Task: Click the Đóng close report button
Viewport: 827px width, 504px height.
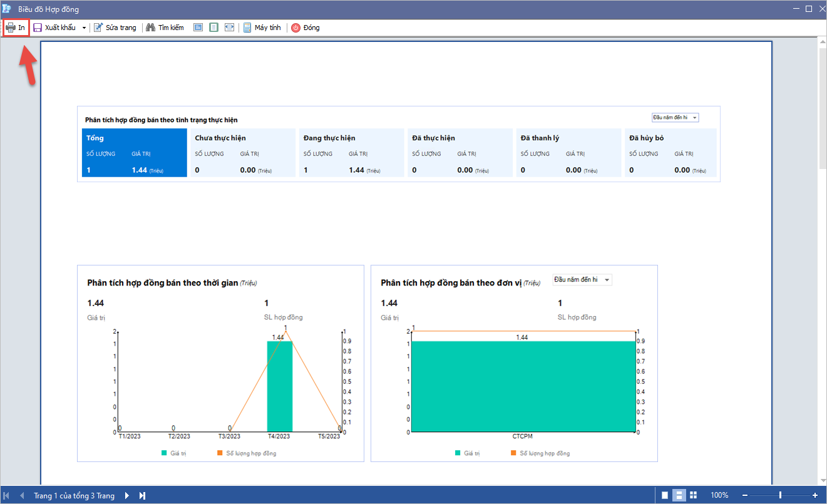Action: point(306,28)
